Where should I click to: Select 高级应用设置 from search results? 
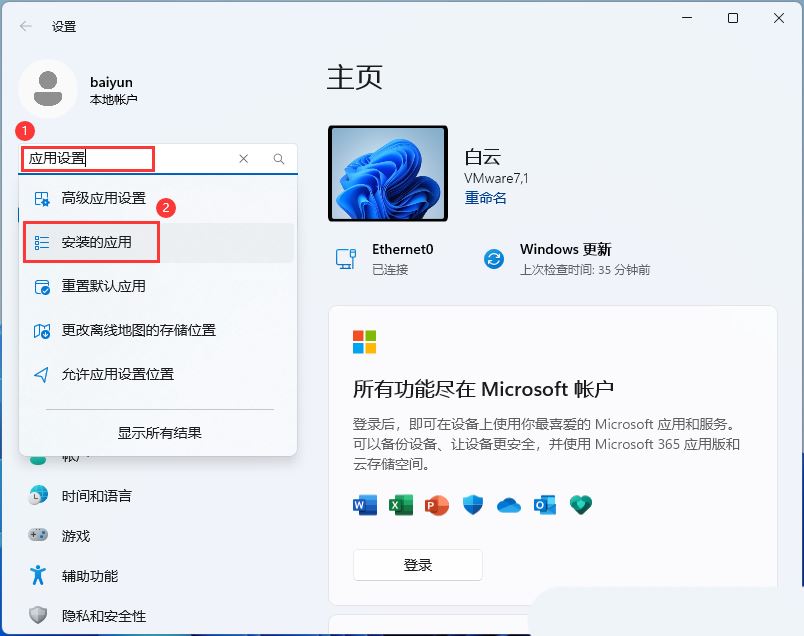tap(103, 199)
